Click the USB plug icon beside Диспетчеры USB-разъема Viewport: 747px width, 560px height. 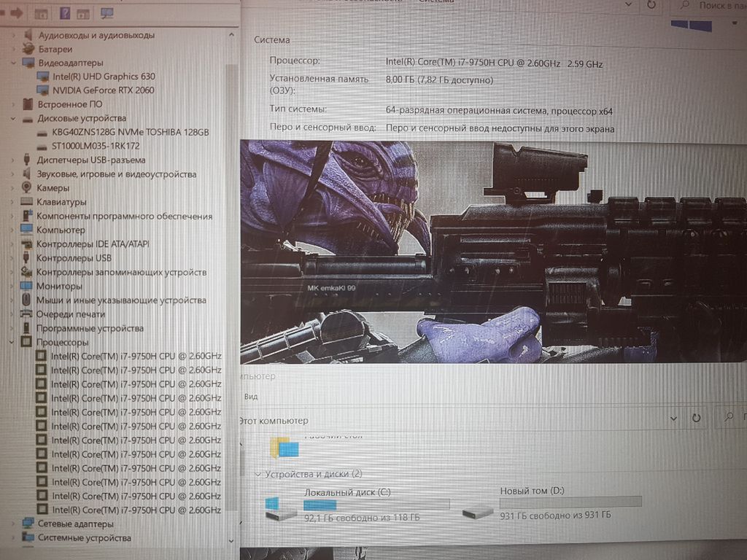point(27,160)
